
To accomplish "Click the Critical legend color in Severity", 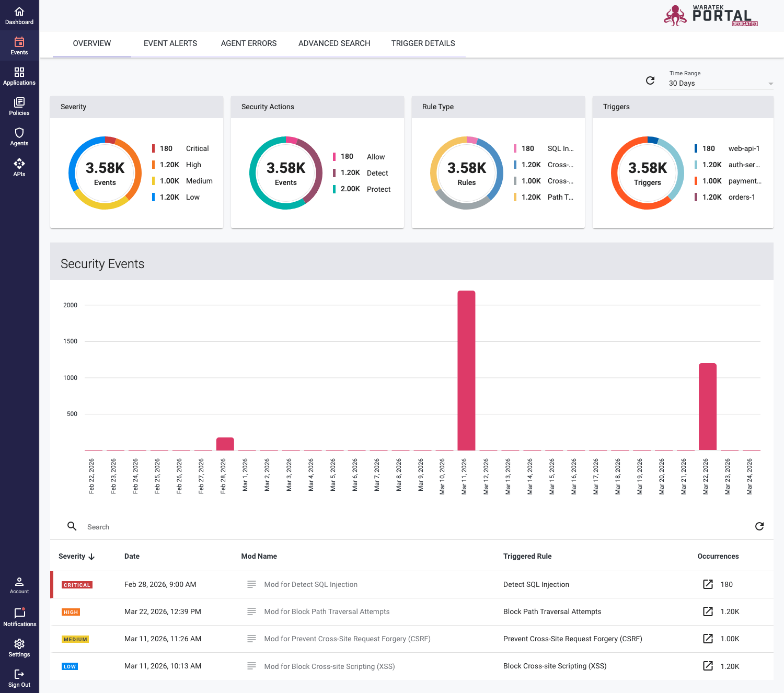I will (154, 148).
